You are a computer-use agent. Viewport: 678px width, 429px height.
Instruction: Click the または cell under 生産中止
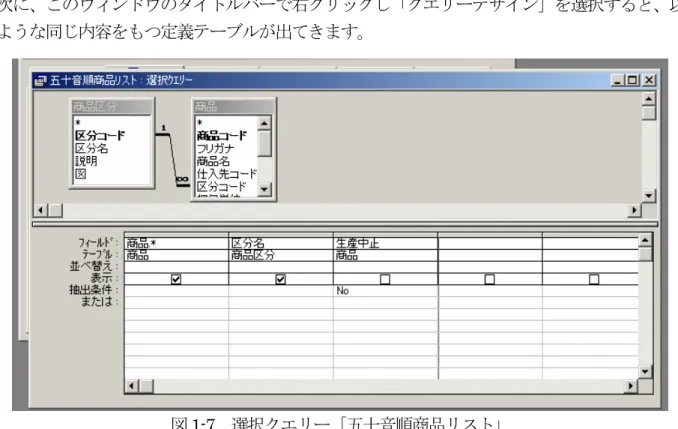tap(385, 302)
